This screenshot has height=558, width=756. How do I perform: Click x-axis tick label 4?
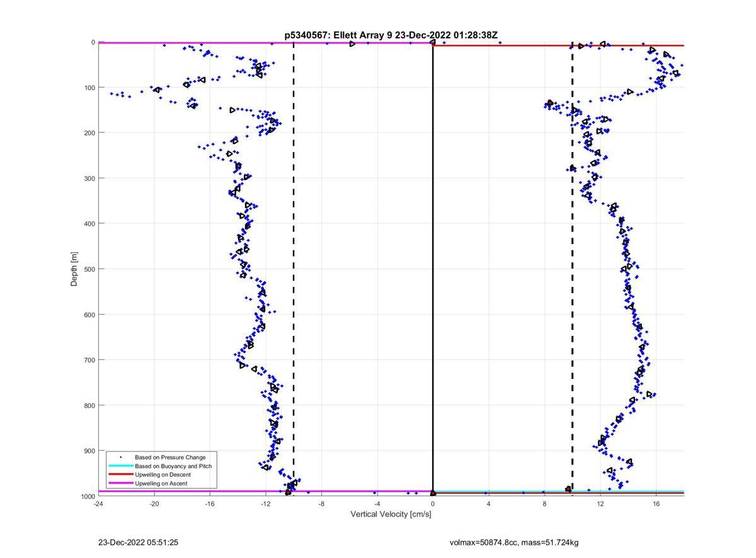(488, 504)
